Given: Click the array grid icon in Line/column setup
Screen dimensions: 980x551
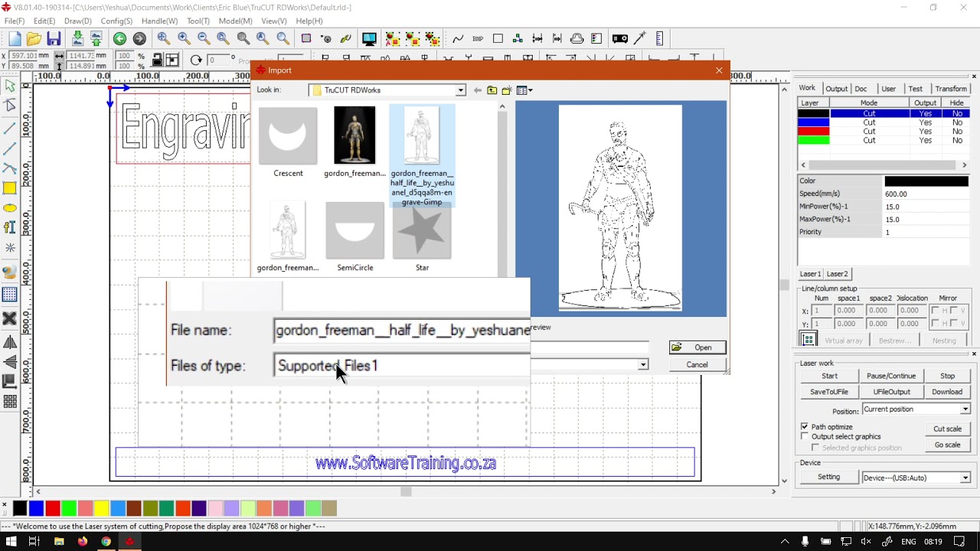Looking at the screenshot, I should (808, 340).
